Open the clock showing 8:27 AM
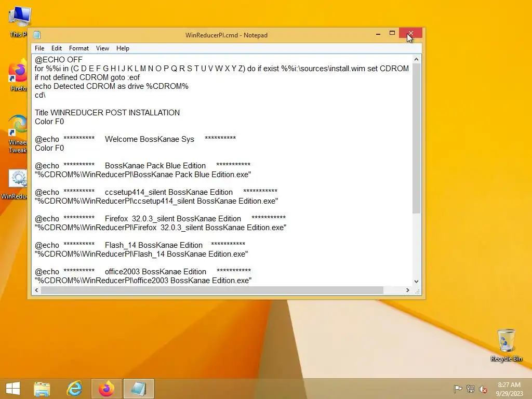 click(509, 389)
